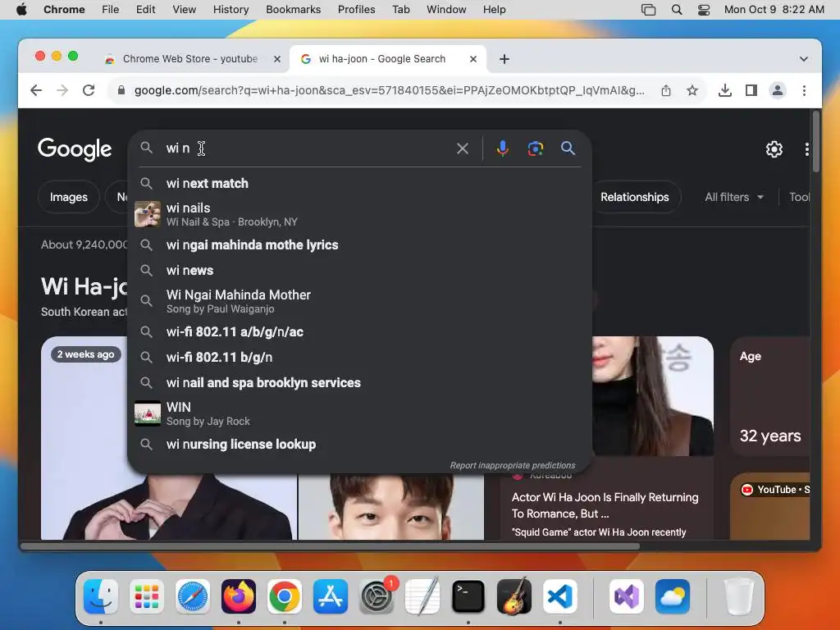Open 'Report inappropriate predictions' link
Screen dimensions: 840x630
pos(512,465)
